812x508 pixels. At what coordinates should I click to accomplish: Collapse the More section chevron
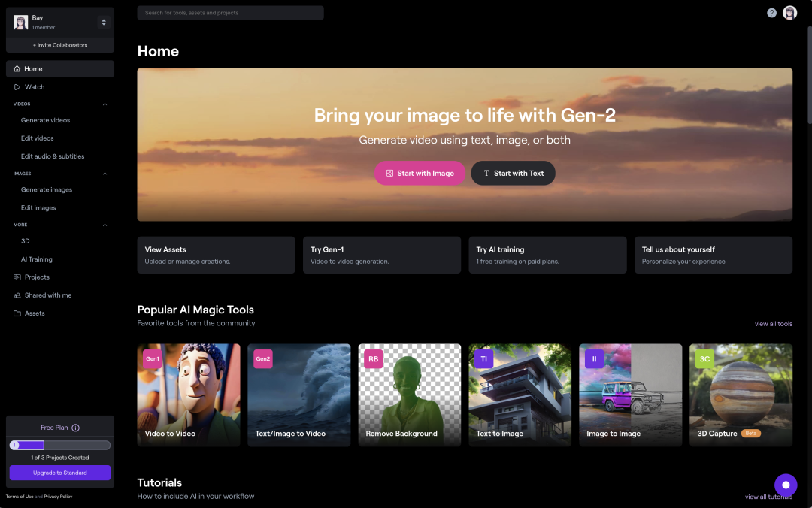tap(105, 225)
